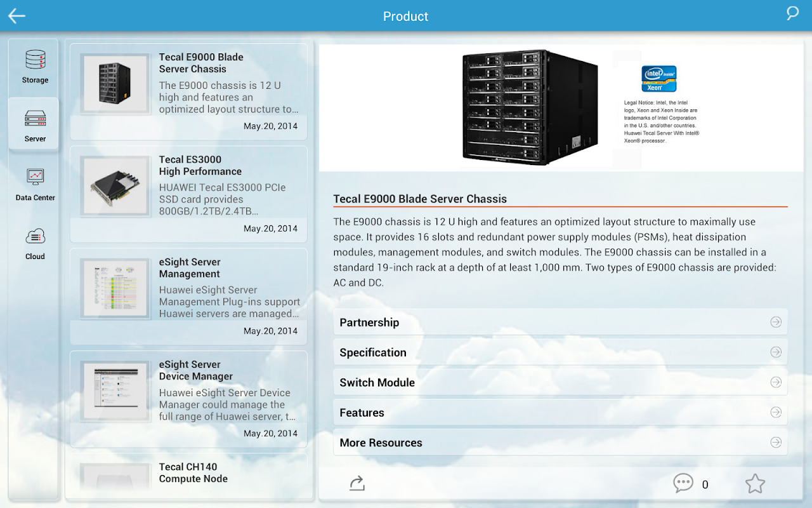
Task: Select eSight Server Management title
Action: click(x=190, y=268)
